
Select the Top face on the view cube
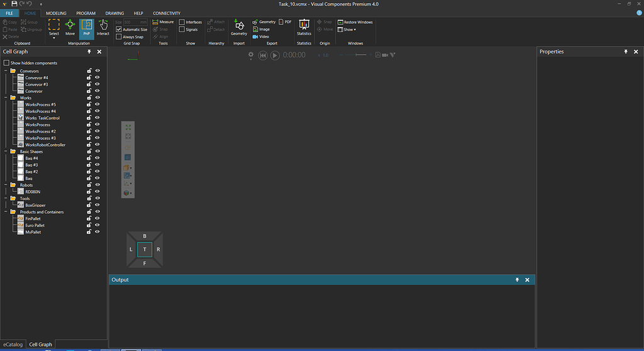coord(145,250)
